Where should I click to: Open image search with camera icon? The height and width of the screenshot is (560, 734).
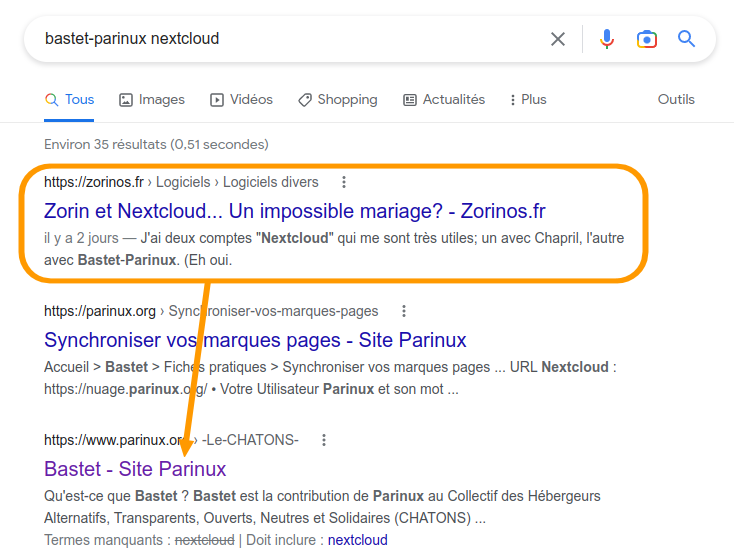pyautogui.click(x=647, y=39)
